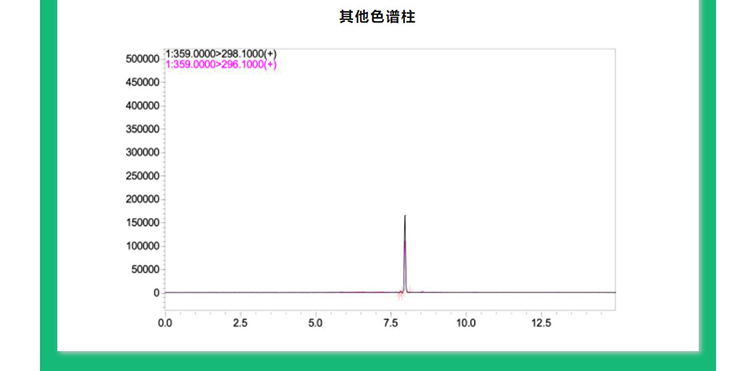
Task: Click the 450000 y-axis label
Action: (x=142, y=82)
